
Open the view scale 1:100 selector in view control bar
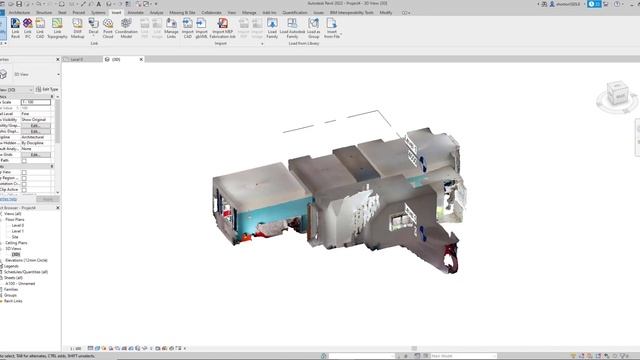click(76, 349)
